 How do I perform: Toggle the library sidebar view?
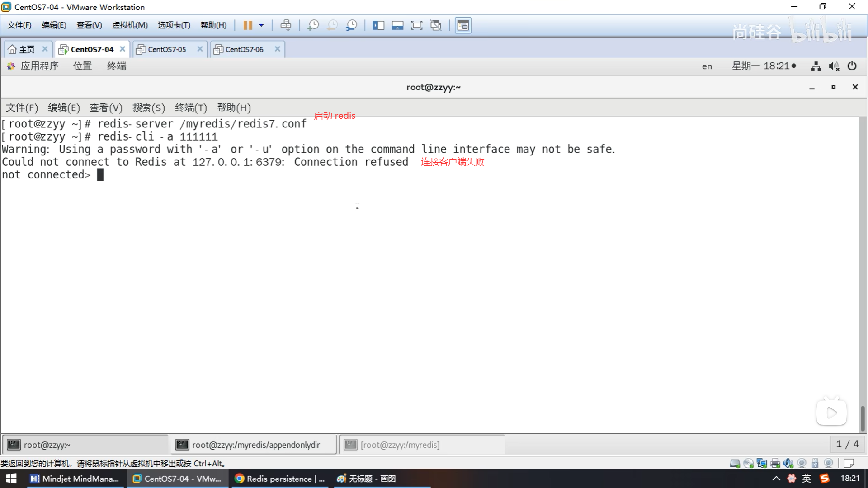click(378, 25)
